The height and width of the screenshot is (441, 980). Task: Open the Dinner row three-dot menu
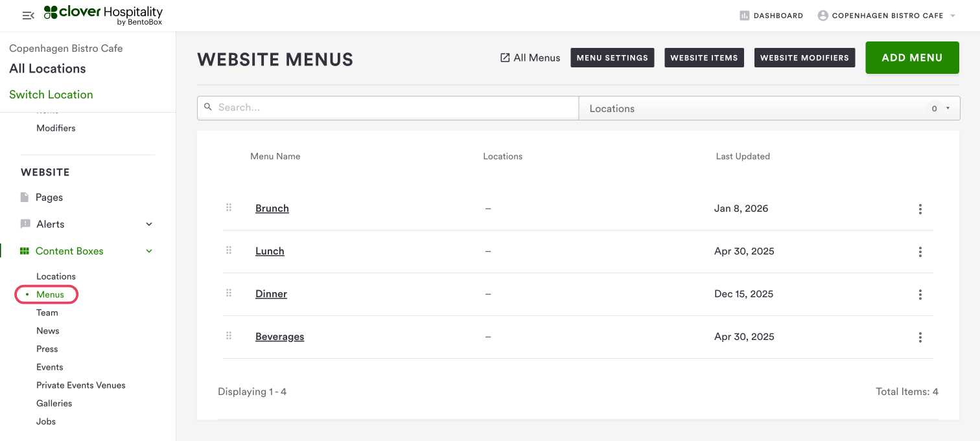(920, 295)
